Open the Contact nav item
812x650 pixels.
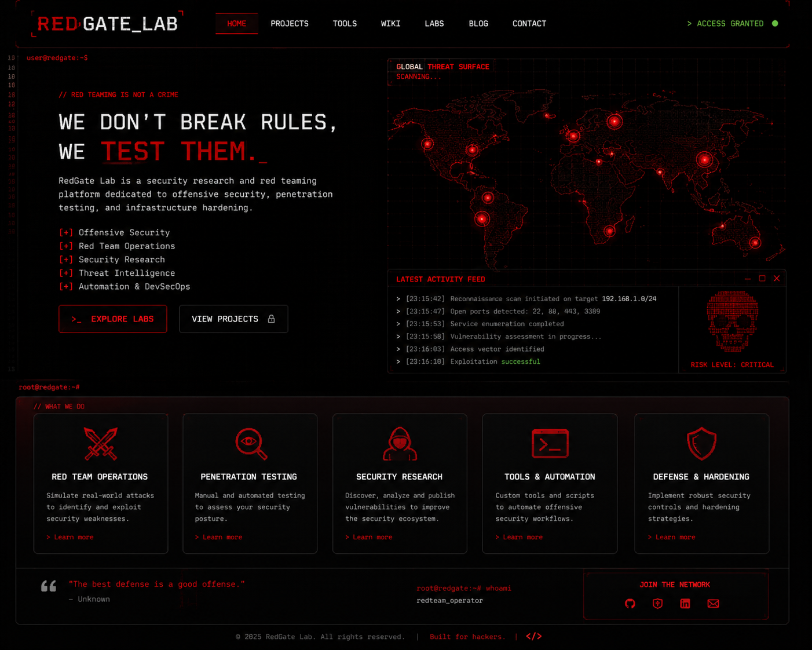pos(529,24)
